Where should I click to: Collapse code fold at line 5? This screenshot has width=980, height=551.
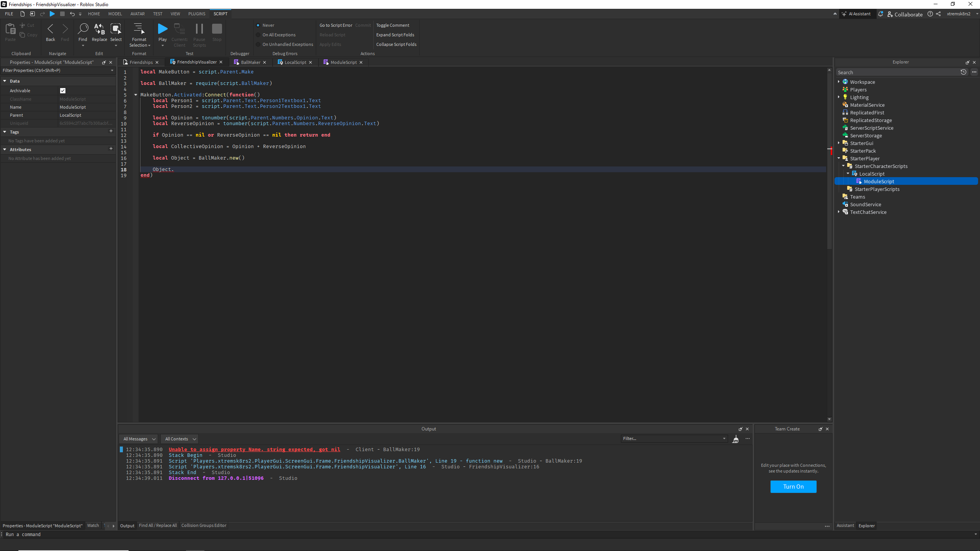pos(136,95)
